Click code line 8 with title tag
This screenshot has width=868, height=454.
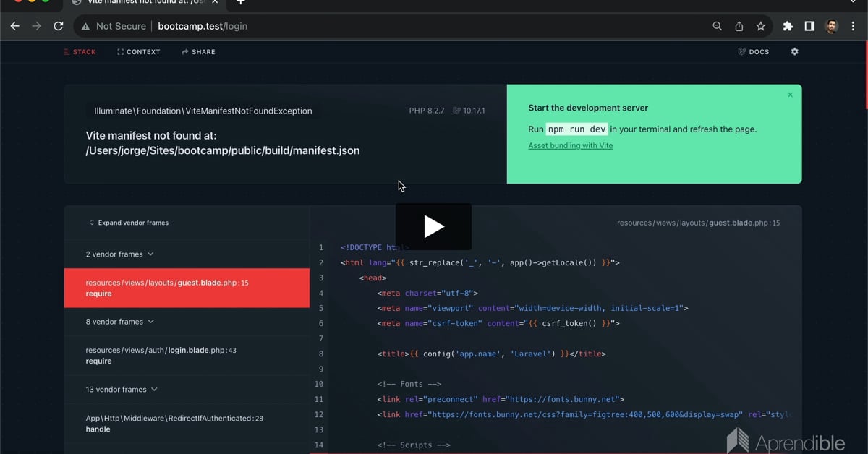(x=491, y=354)
